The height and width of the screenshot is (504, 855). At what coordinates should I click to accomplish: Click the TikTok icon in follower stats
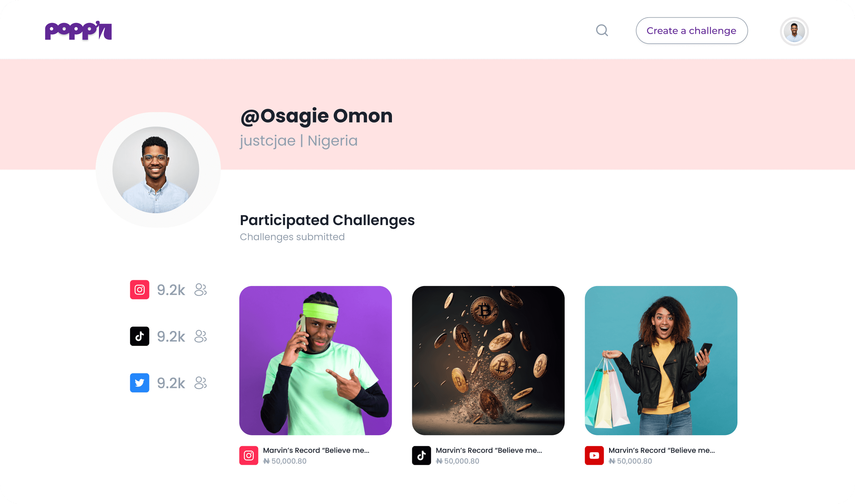pyautogui.click(x=140, y=336)
